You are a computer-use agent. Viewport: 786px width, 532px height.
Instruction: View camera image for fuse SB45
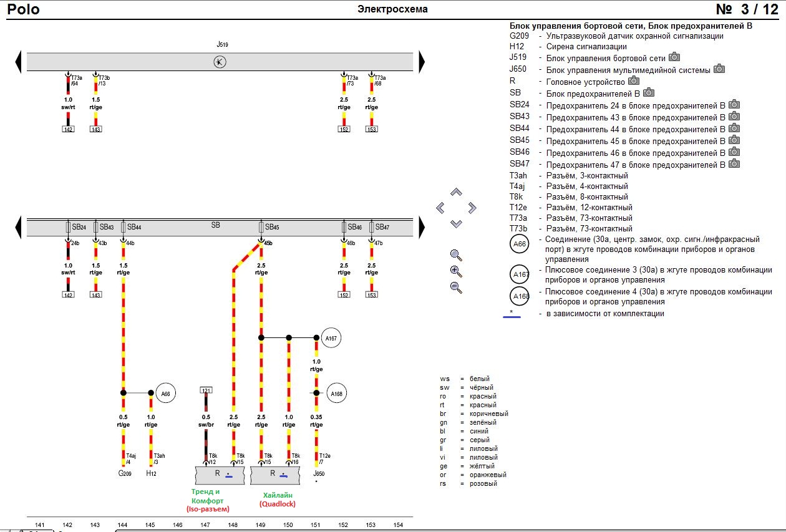coord(734,140)
